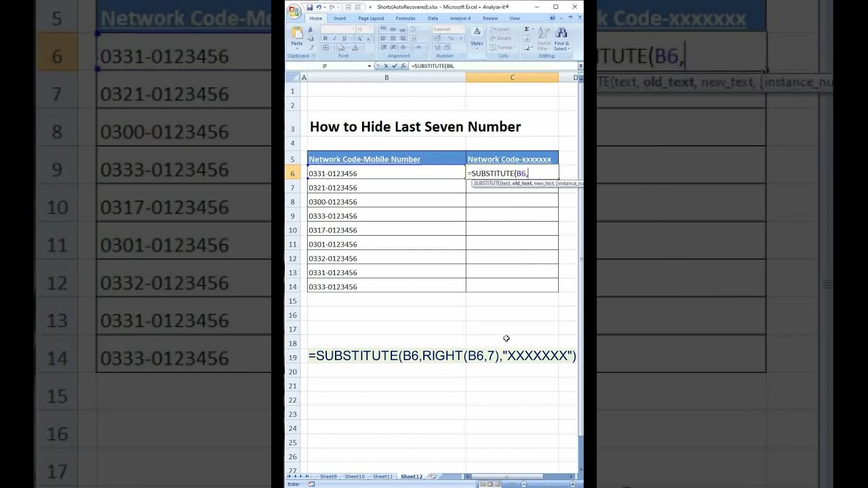Click the Paste button
The width and height of the screenshot is (868, 488).
pyautogui.click(x=296, y=38)
